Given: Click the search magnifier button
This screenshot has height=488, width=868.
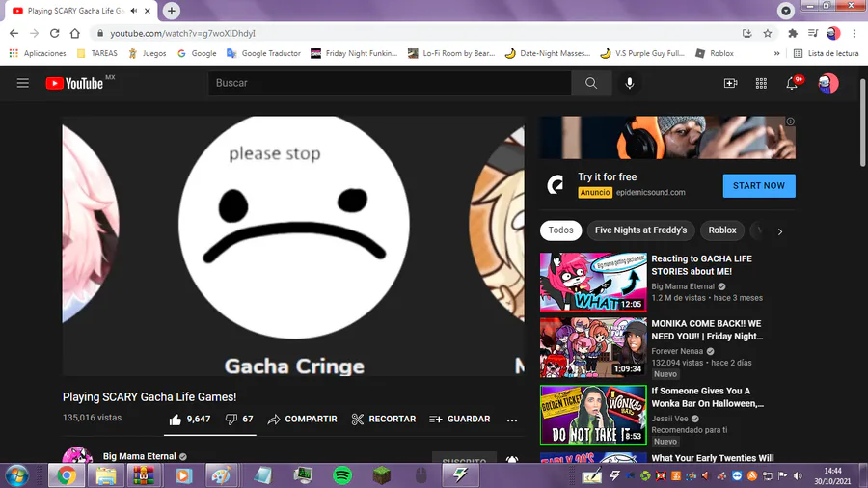Looking at the screenshot, I should pyautogui.click(x=591, y=83).
